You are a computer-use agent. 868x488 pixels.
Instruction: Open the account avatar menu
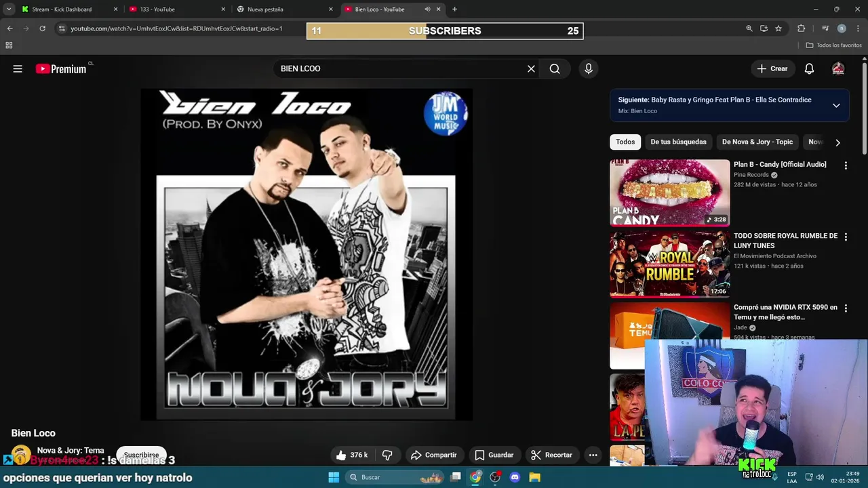tap(838, 68)
